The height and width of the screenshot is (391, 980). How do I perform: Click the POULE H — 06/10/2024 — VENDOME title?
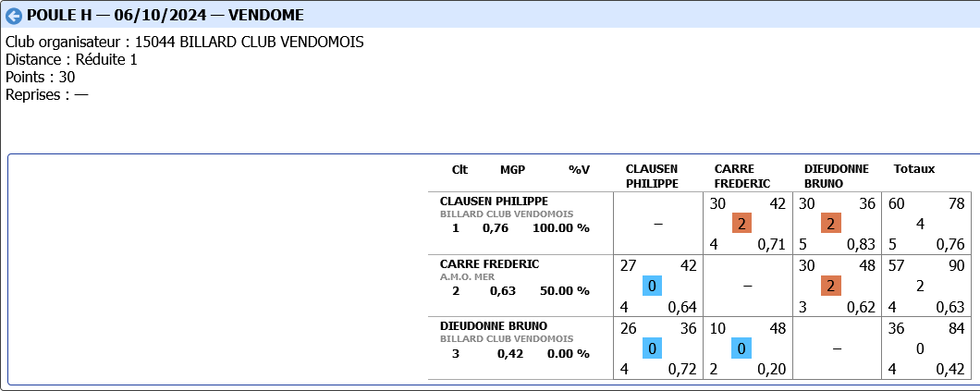click(165, 16)
